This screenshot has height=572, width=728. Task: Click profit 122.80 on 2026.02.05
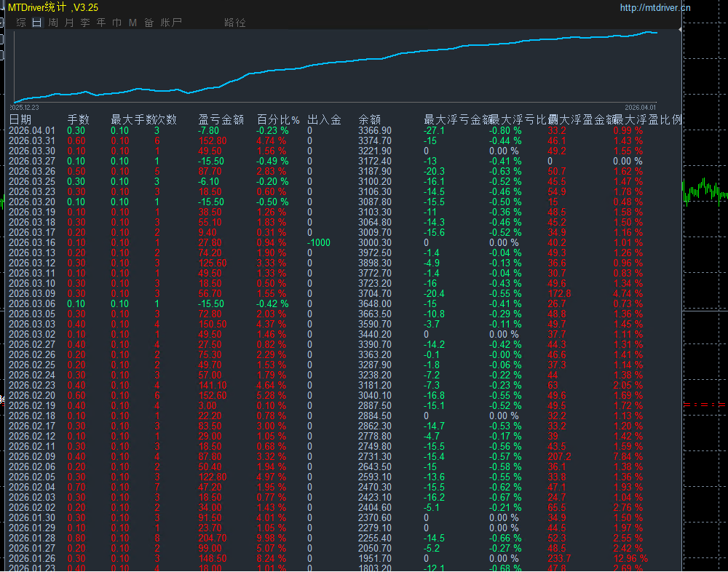(212, 477)
